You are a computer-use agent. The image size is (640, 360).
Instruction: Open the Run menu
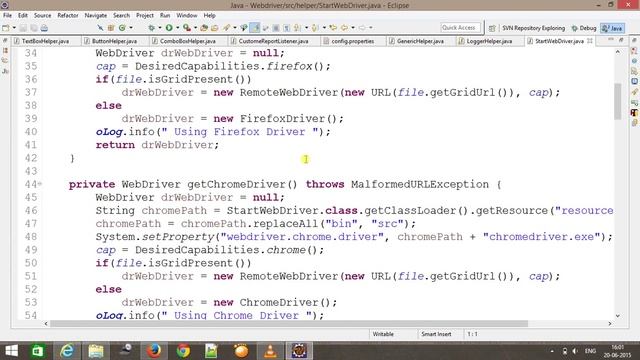pos(165,15)
